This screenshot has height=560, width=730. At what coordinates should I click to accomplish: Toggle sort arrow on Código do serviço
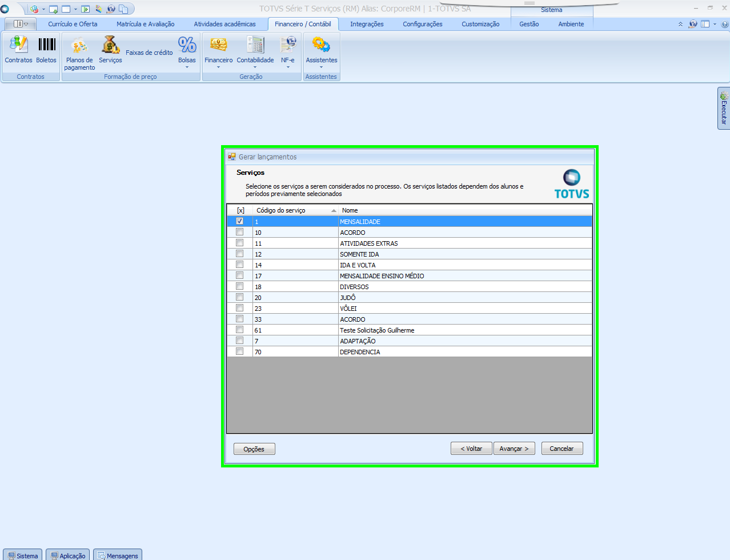(x=334, y=210)
